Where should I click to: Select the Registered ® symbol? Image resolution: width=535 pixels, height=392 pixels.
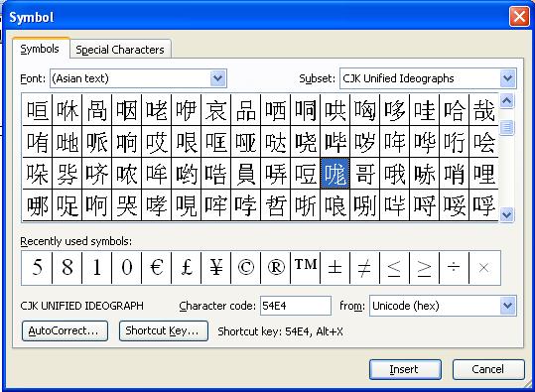pyautogui.click(x=275, y=268)
